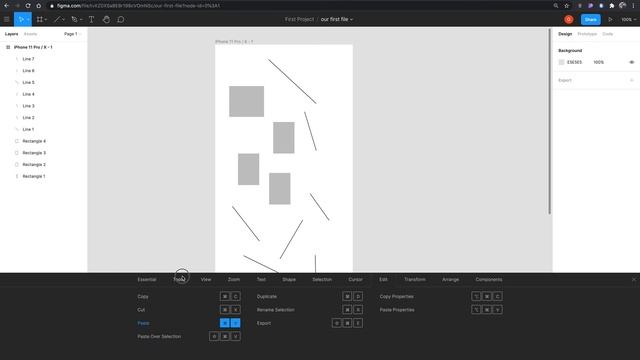Open the Components shortcuts tab
This screenshot has width=640, height=360.
coord(489,280)
